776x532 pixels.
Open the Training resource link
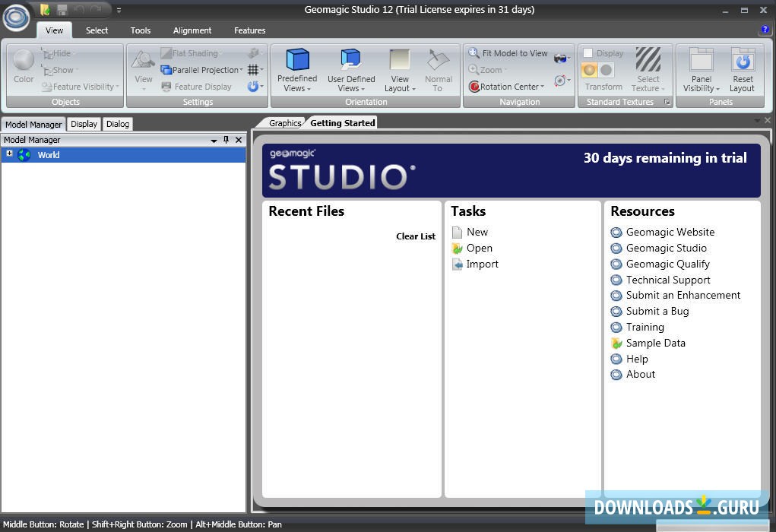tap(638, 327)
